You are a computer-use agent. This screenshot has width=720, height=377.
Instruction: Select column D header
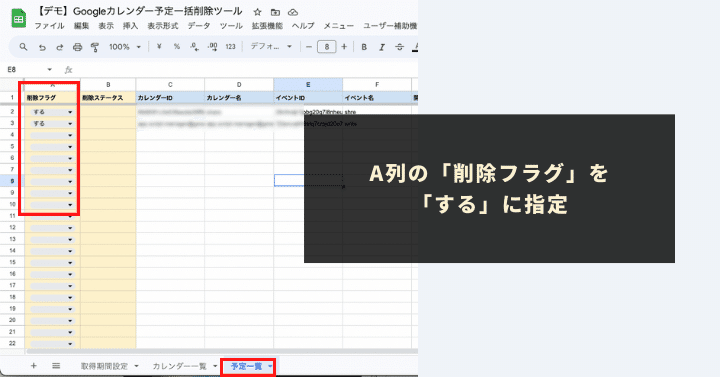[239, 84]
